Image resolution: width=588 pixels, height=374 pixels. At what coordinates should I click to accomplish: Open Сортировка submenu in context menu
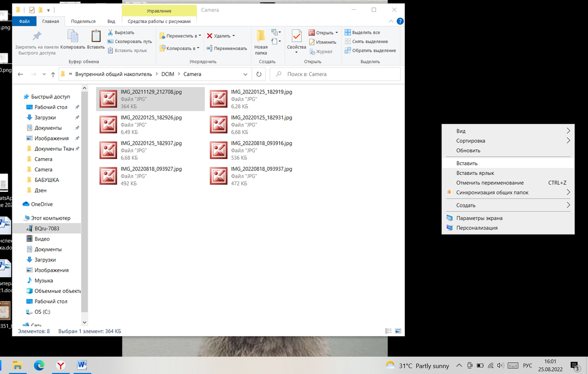coord(508,141)
